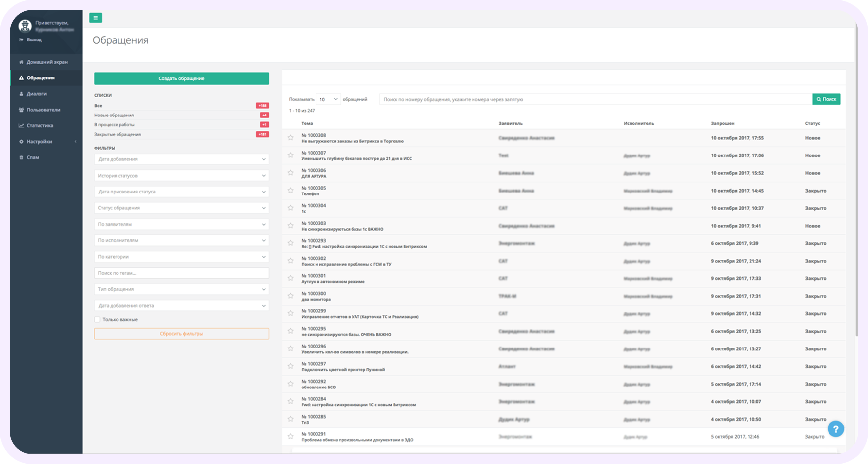
Task: Click the ticket number search input field
Action: (x=595, y=99)
